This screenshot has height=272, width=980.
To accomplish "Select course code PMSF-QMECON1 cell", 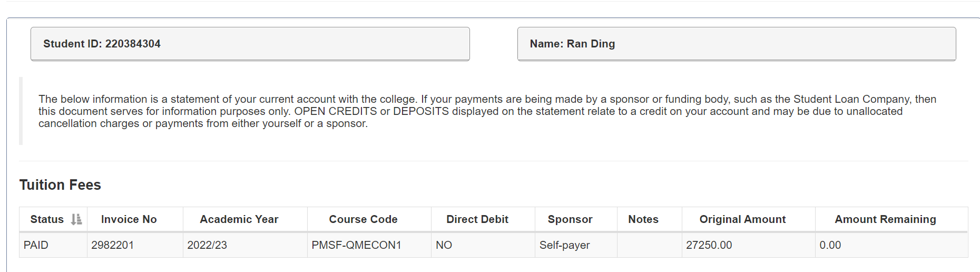I will tap(356, 245).
